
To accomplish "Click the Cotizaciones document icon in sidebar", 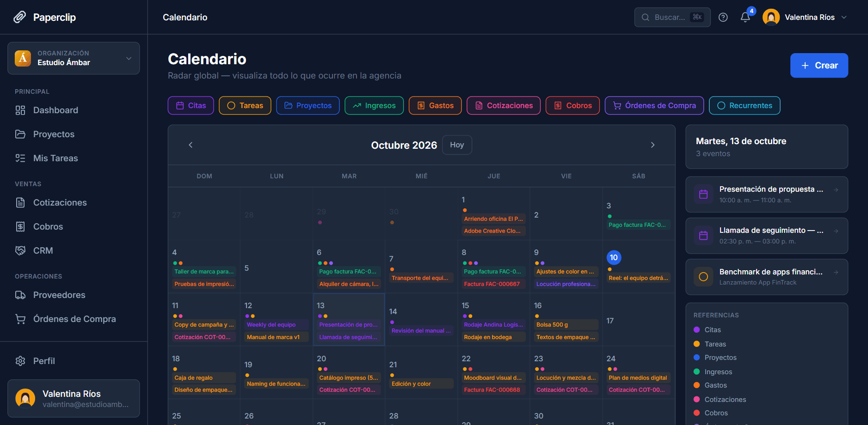I will pyautogui.click(x=20, y=202).
